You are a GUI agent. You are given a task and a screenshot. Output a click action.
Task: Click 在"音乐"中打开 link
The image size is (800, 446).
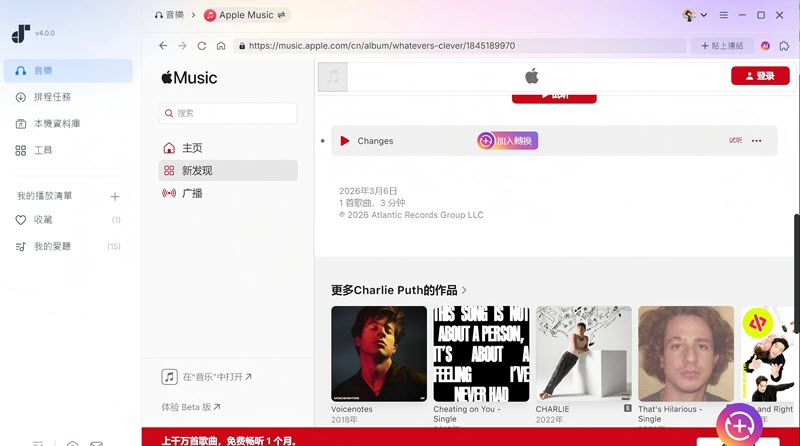(207, 377)
